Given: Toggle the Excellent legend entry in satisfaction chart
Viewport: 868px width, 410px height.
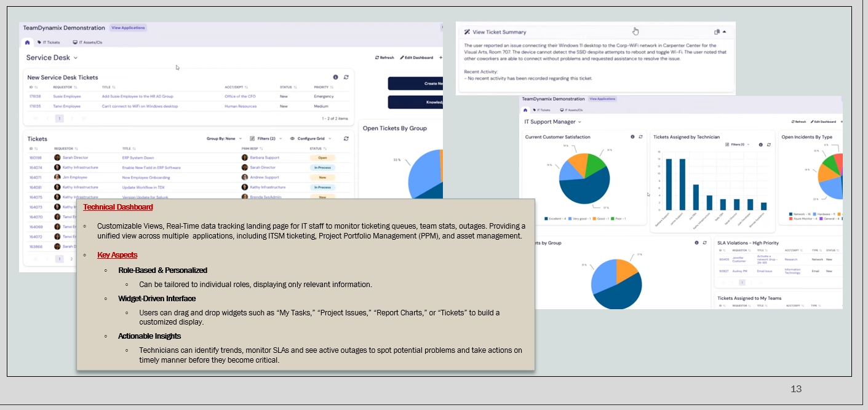Looking at the screenshot, I should click(x=555, y=218).
